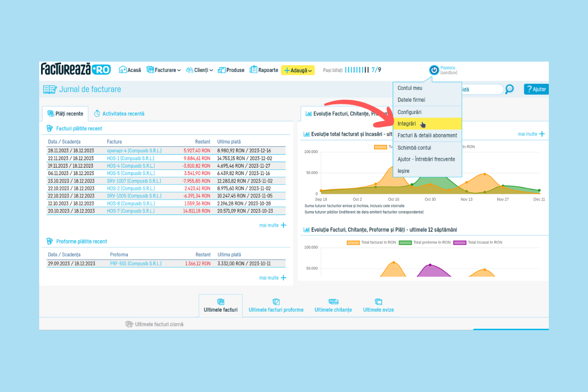Expand the Clienți dropdown menu

(199, 70)
